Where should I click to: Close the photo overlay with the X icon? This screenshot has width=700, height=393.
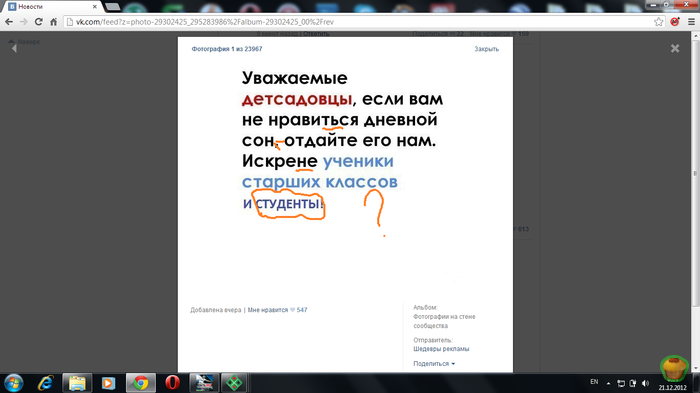pos(675,48)
